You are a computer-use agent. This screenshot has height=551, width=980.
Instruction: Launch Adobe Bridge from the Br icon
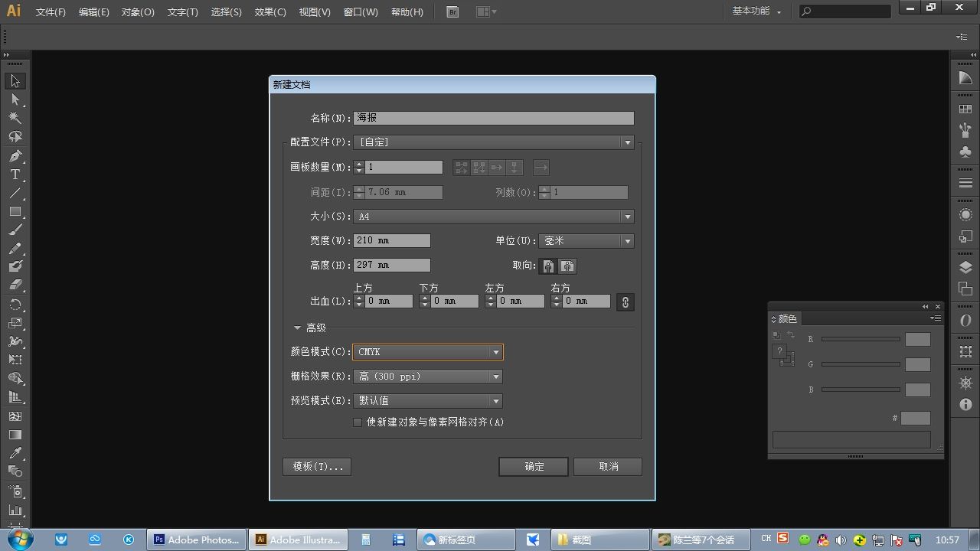pos(452,11)
